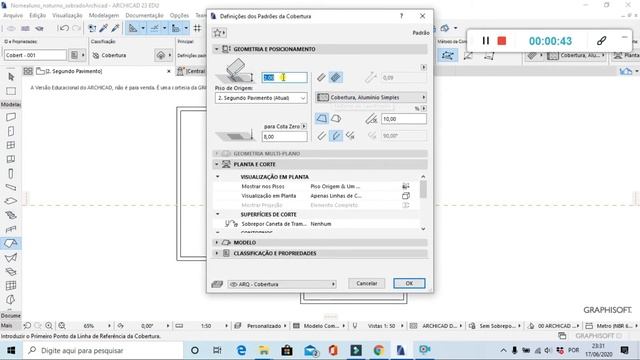Click the Windows search box
The image size is (640, 360).
coord(103,350)
